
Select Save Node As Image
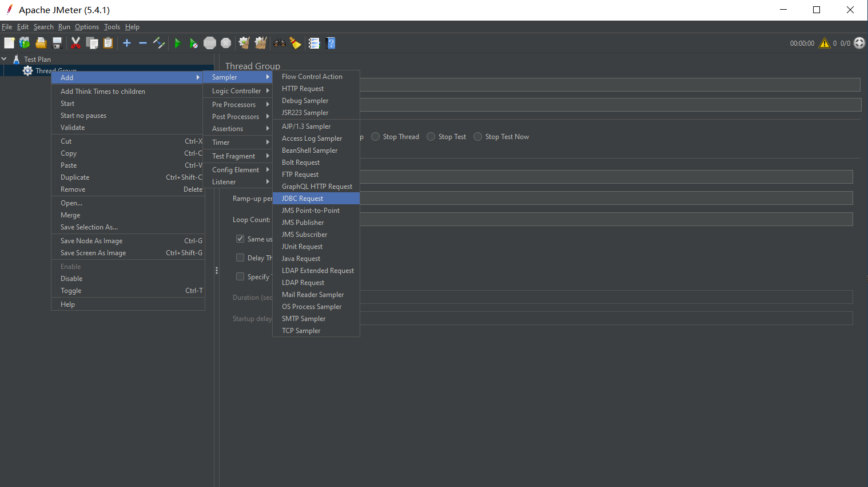pos(128,240)
